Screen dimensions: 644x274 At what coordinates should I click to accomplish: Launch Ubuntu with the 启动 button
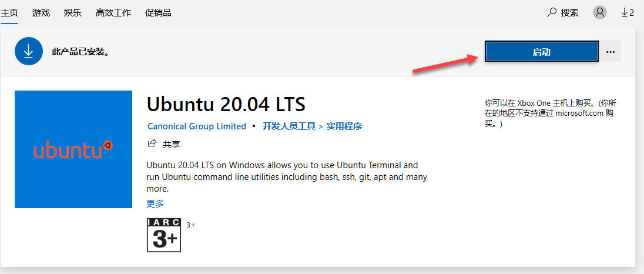(541, 52)
